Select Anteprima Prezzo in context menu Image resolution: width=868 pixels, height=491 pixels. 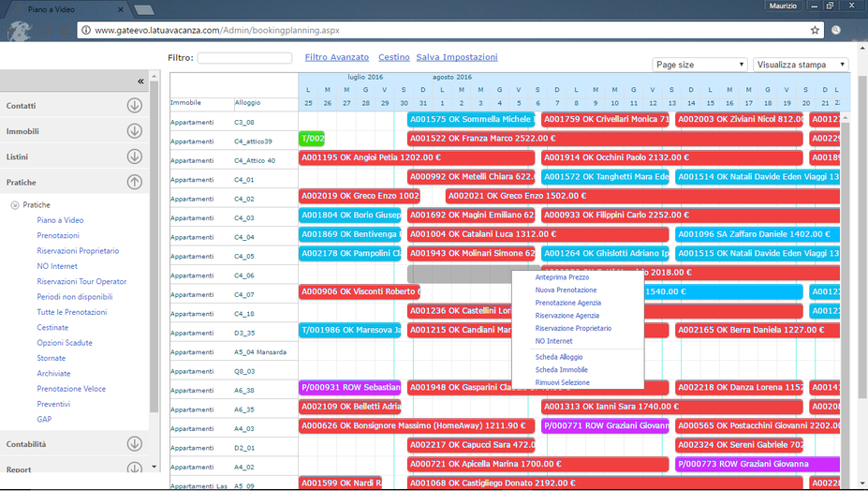click(x=562, y=277)
